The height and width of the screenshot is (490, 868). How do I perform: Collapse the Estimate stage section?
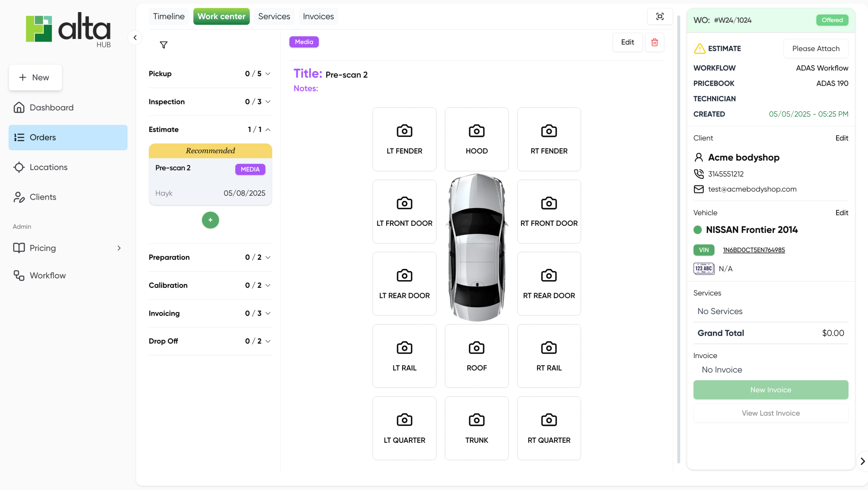pyautogui.click(x=268, y=130)
